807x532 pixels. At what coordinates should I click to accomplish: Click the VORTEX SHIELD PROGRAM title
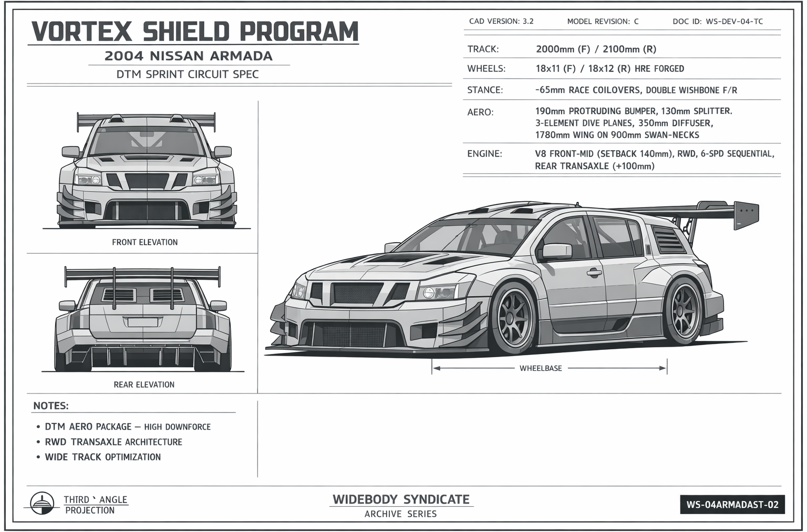click(x=195, y=32)
